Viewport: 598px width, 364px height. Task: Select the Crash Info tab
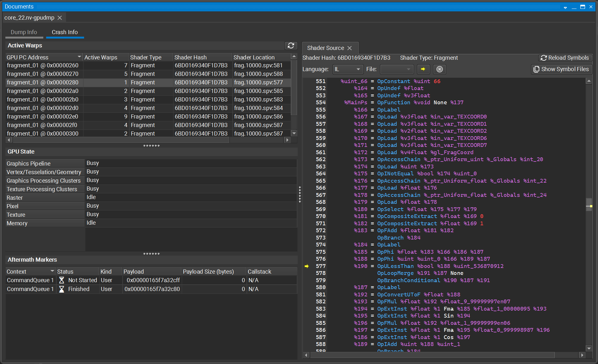pos(65,32)
